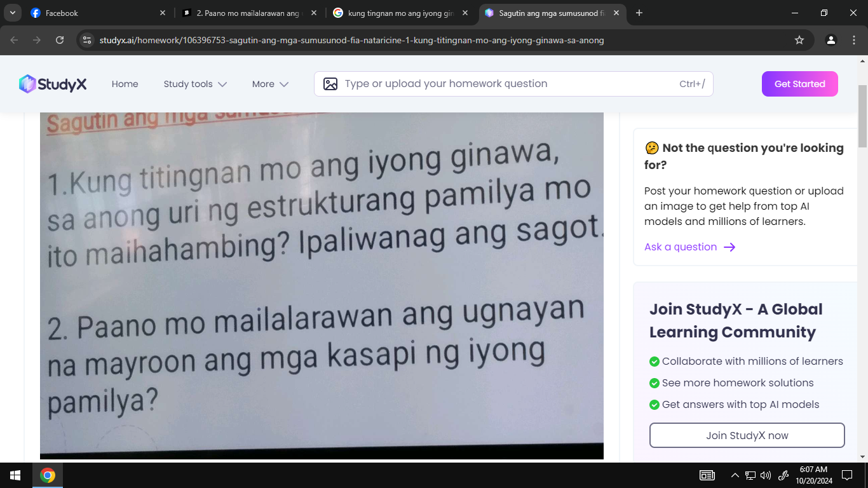Upload an image using the picture icon
The height and width of the screenshot is (488, 868).
click(330, 84)
